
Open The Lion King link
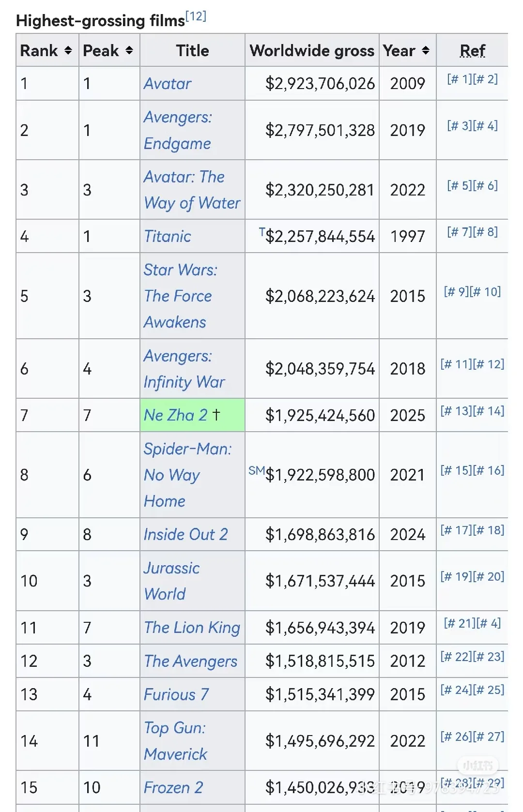pyautogui.click(x=192, y=628)
